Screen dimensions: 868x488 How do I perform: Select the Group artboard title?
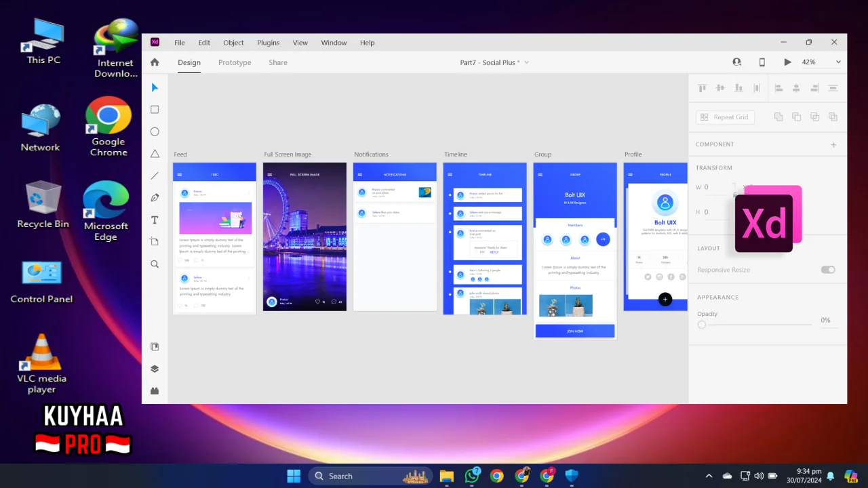click(x=542, y=155)
